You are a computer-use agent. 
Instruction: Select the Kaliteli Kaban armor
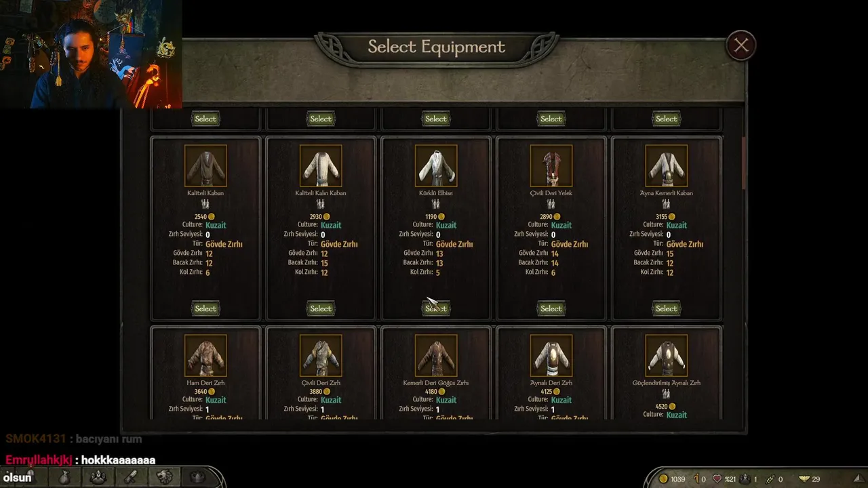pyautogui.click(x=205, y=308)
